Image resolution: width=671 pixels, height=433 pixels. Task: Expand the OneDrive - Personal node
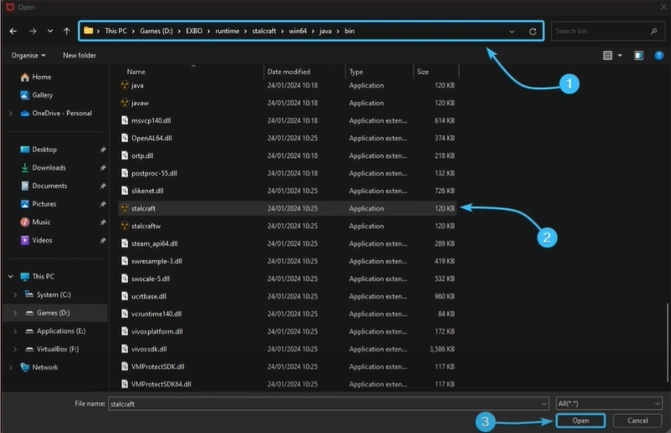pyautogui.click(x=11, y=113)
